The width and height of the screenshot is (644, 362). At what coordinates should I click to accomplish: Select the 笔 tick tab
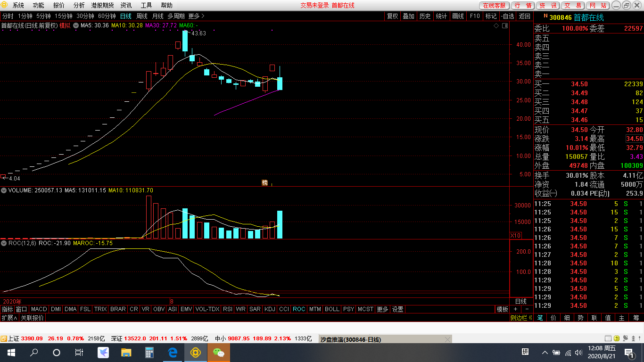click(x=540, y=318)
